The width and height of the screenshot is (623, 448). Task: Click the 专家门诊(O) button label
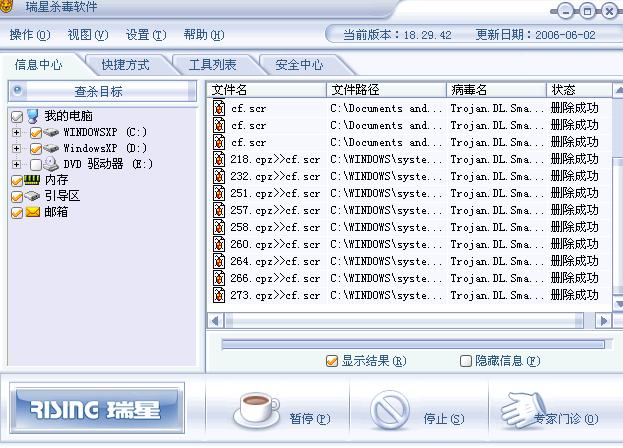pos(566,418)
